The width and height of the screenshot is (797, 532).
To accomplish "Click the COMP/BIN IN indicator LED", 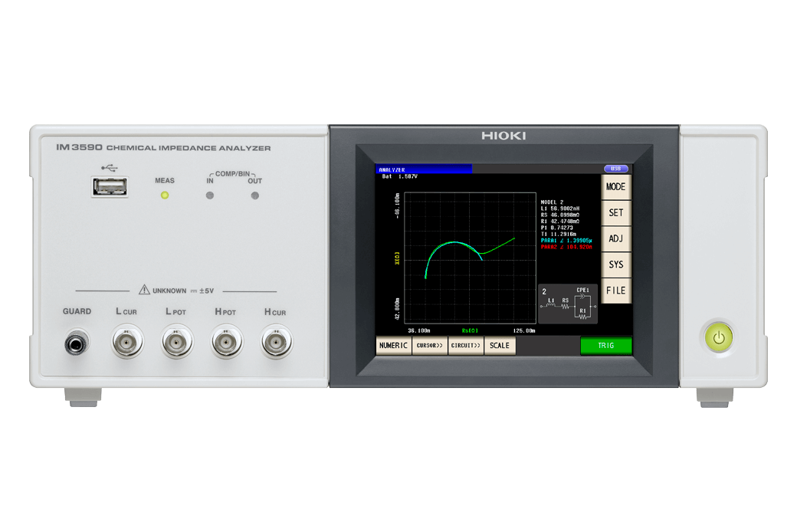I will point(210,195).
